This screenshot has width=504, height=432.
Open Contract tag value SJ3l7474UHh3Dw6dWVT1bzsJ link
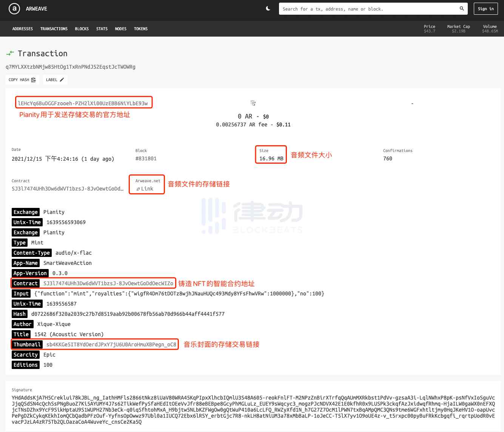(x=108, y=283)
